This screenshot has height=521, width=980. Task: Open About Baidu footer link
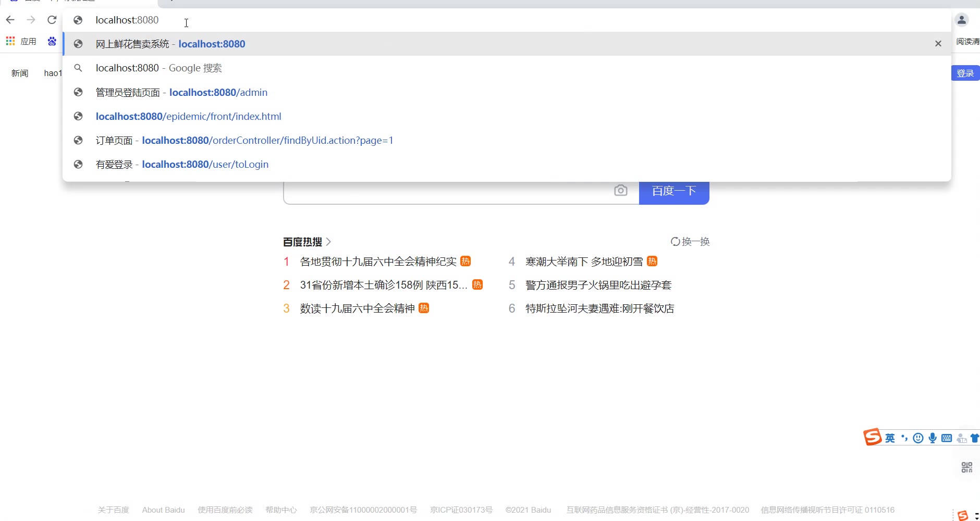click(164, 510)
